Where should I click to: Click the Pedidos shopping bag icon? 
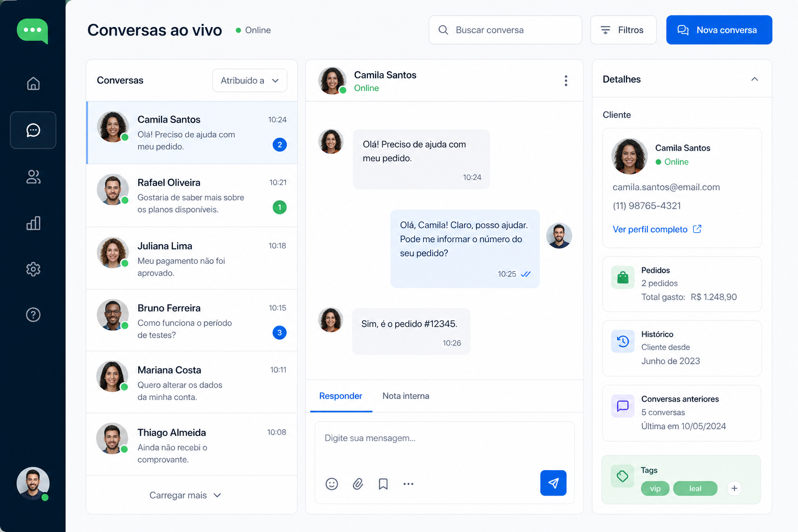[622, 277]
